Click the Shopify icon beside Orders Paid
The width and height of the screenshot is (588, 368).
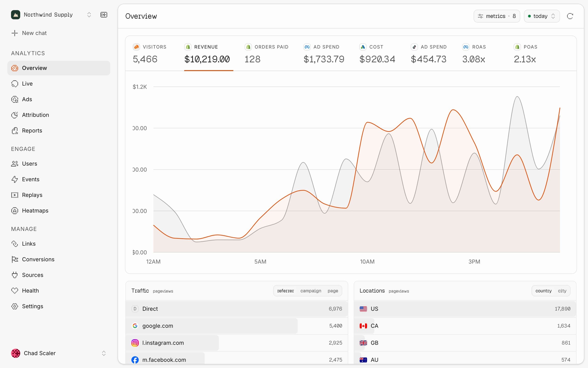248,47
